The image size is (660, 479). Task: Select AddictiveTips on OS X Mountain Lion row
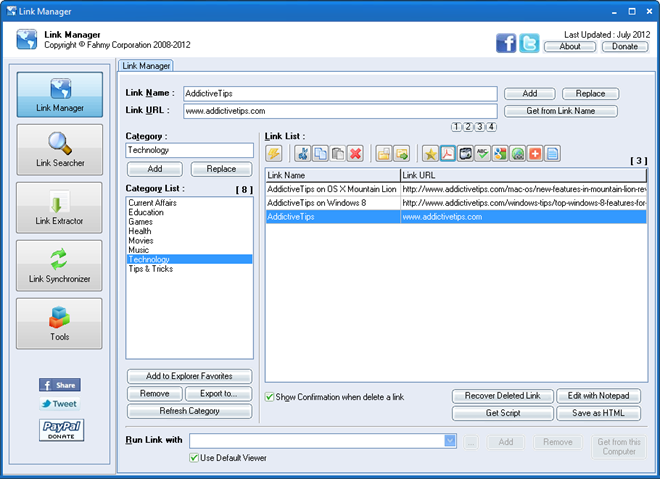[456, 189]
